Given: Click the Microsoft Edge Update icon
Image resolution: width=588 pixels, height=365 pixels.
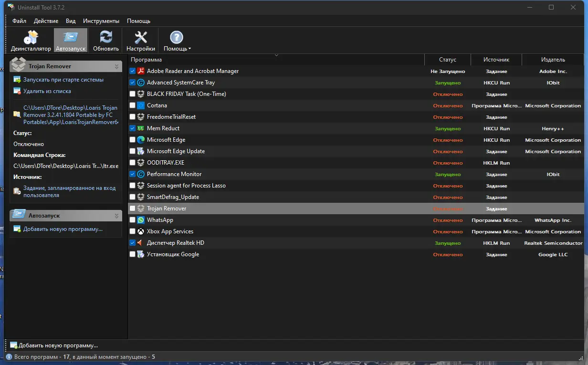Looking at the screenshot, I should [x=141, y=151].
